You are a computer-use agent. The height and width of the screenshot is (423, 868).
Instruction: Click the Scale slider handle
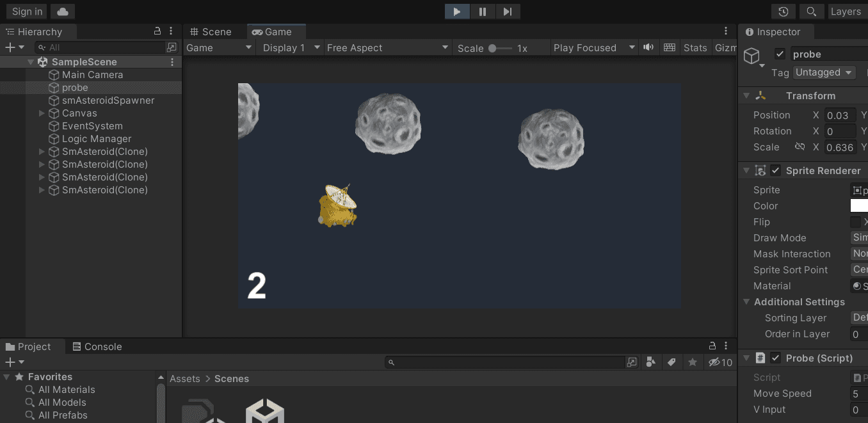tap(492, 48)
